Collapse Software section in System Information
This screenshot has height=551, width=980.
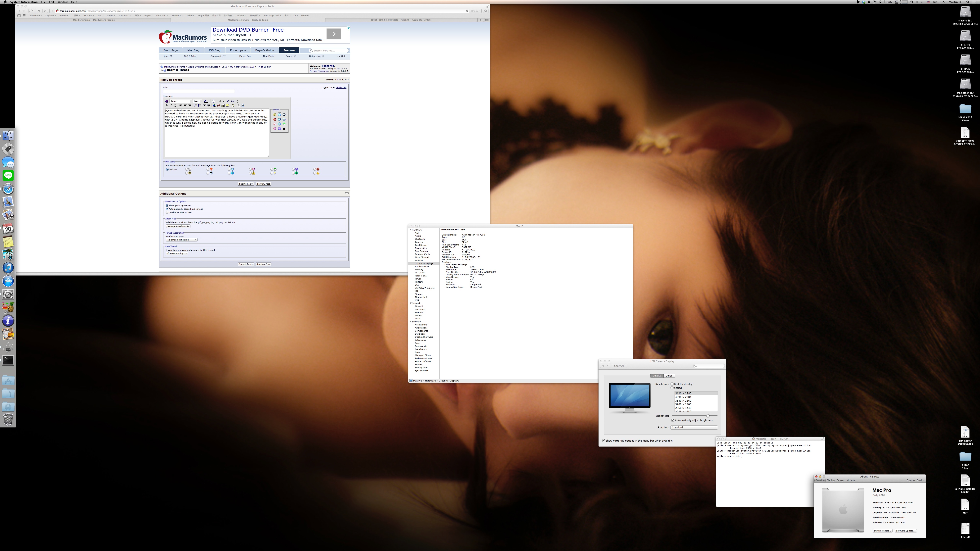click(x=411, y=322)
